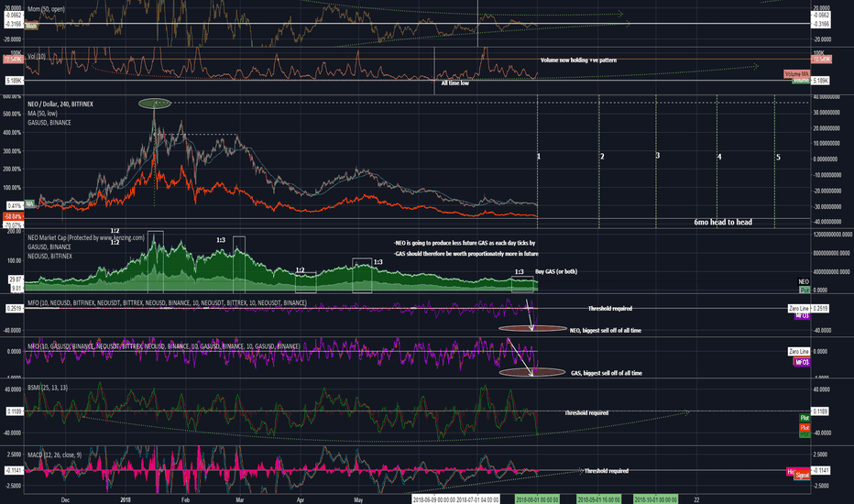854x504 pixels.
Task: Click Zero Line label in GASUSD MFO pane
Action: [x=798, y=352]
